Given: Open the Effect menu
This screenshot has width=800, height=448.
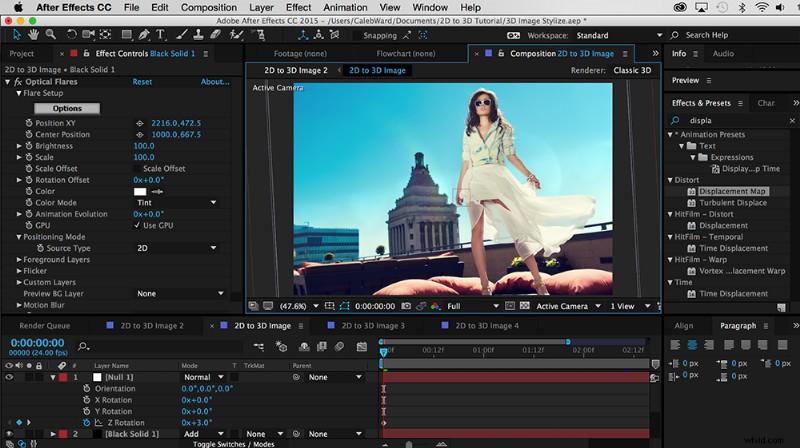Looking at the screenshot, I should pos(298,7).
